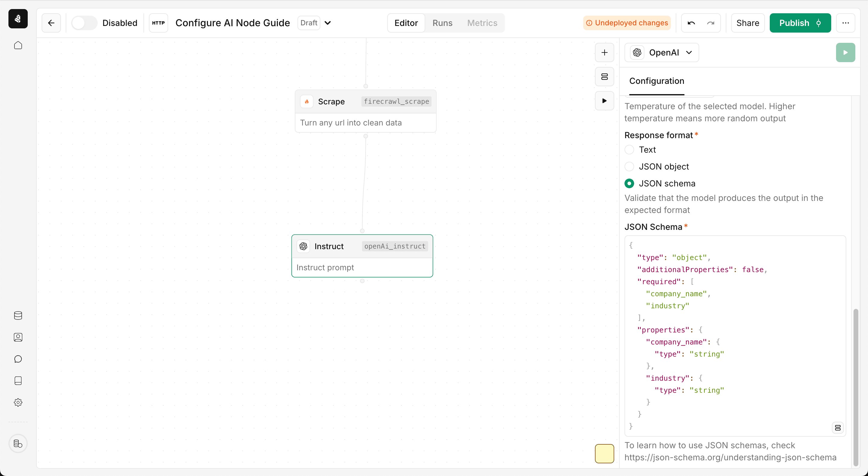This screenshot has width=868, height=476.
Task: Click the variable picker icon in JSON Schema editor
Action: 837,428
